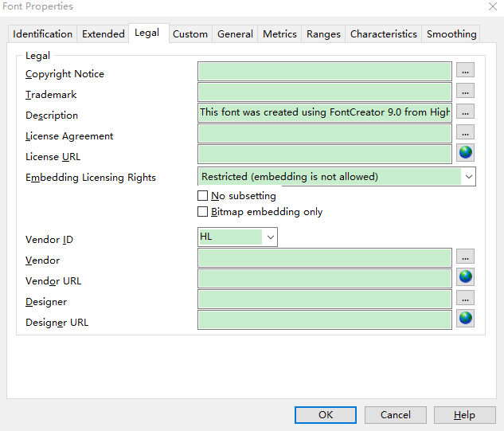
Task: Click the Vendor URL input field
Action: coord(325,278)
